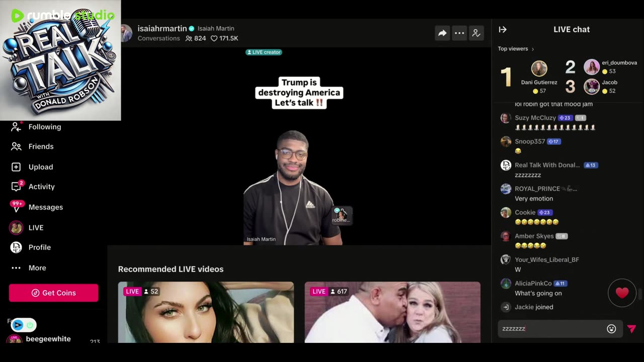Open Your_Wifes_Liberal_BF chat avatar
Viewport: 644px width, 362px height.
pyautogui.click(x=506, y=260)
